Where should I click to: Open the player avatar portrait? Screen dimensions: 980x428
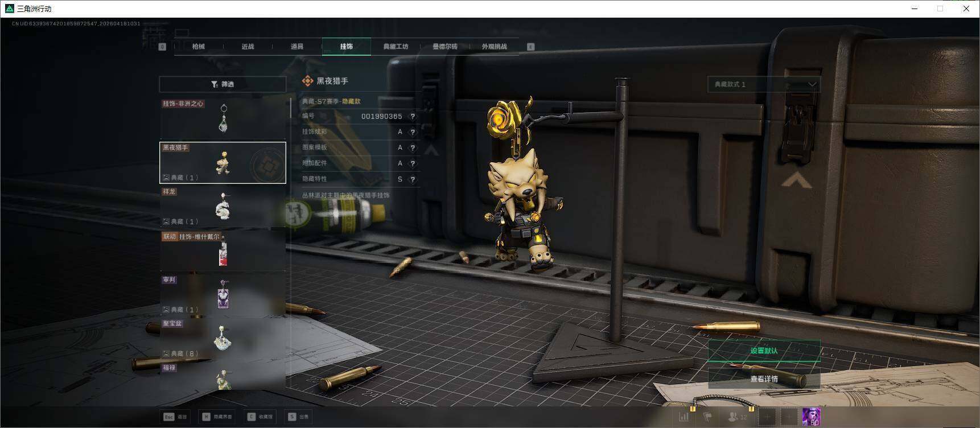point(811,417)
